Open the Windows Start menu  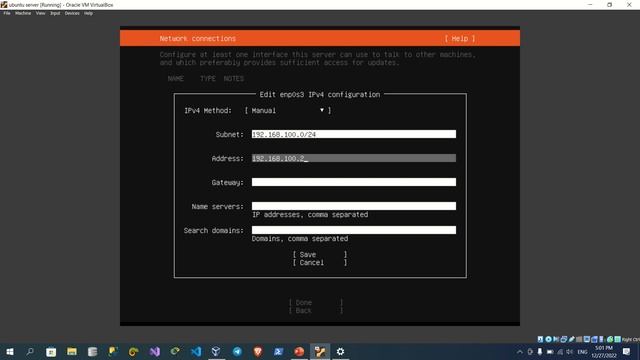click(9, 351)
